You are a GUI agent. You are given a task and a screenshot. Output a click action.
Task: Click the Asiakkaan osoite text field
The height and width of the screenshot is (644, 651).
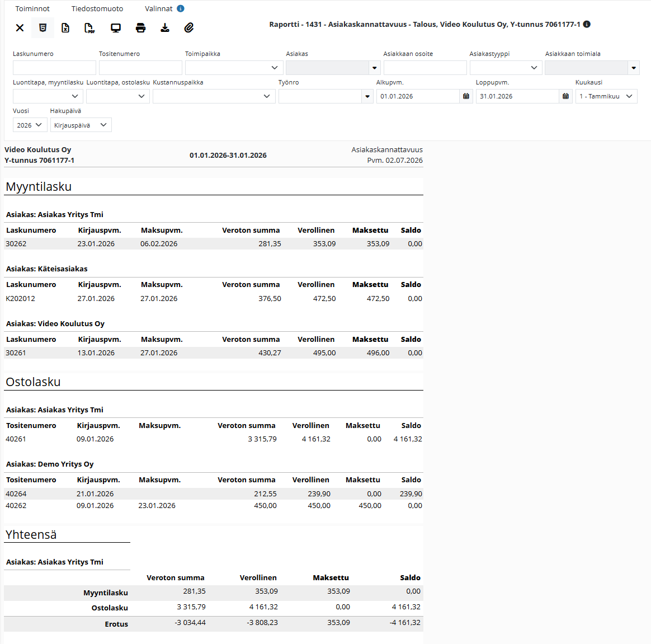click(425, 68)
